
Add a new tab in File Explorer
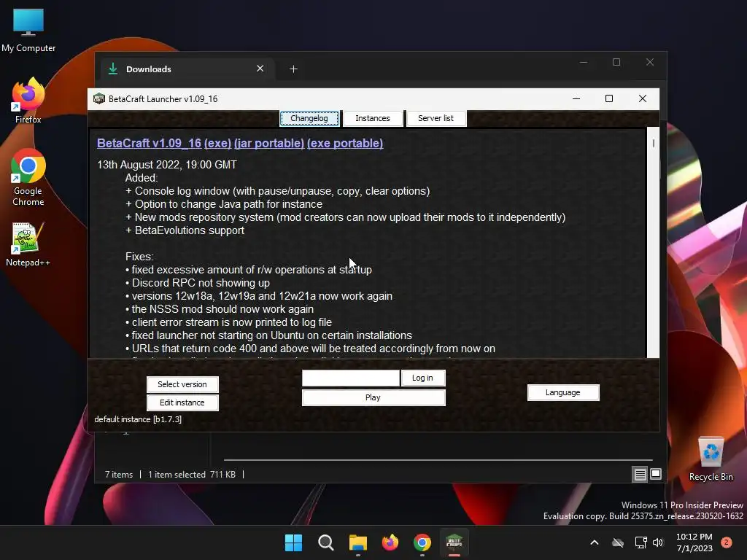[x=293, y=69]
